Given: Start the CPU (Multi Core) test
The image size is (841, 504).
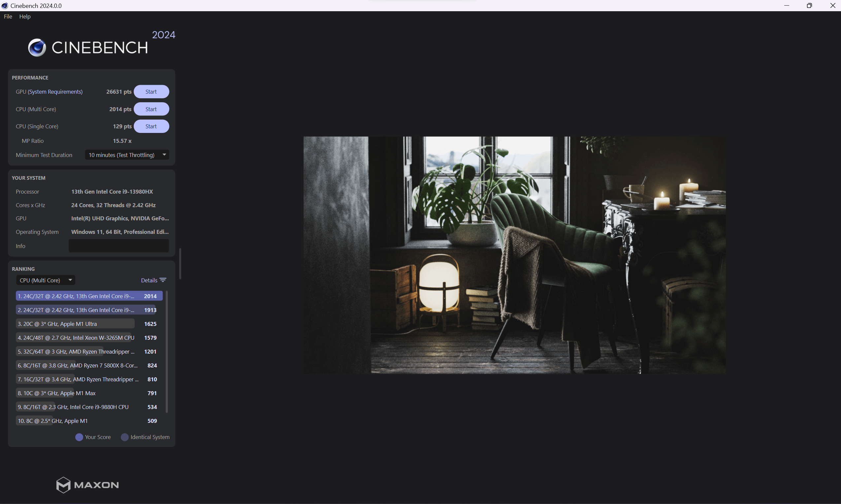Looking at the screenshot, I should coord(151,109).
